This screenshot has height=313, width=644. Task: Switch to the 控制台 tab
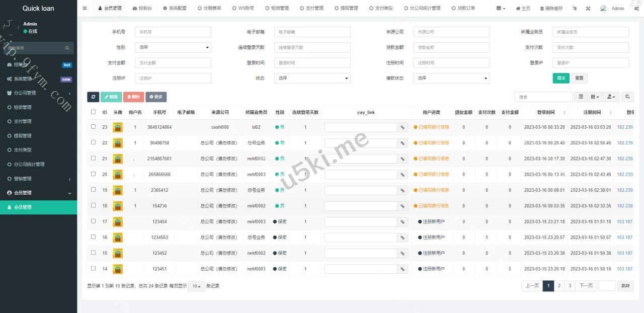[142, 9]
